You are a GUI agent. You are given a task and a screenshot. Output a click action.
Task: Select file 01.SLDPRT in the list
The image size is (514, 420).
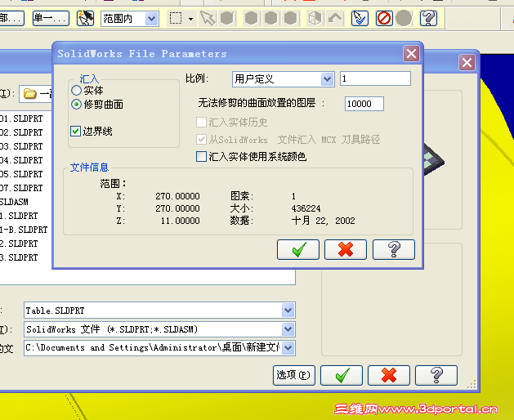(x=21, y=118)
